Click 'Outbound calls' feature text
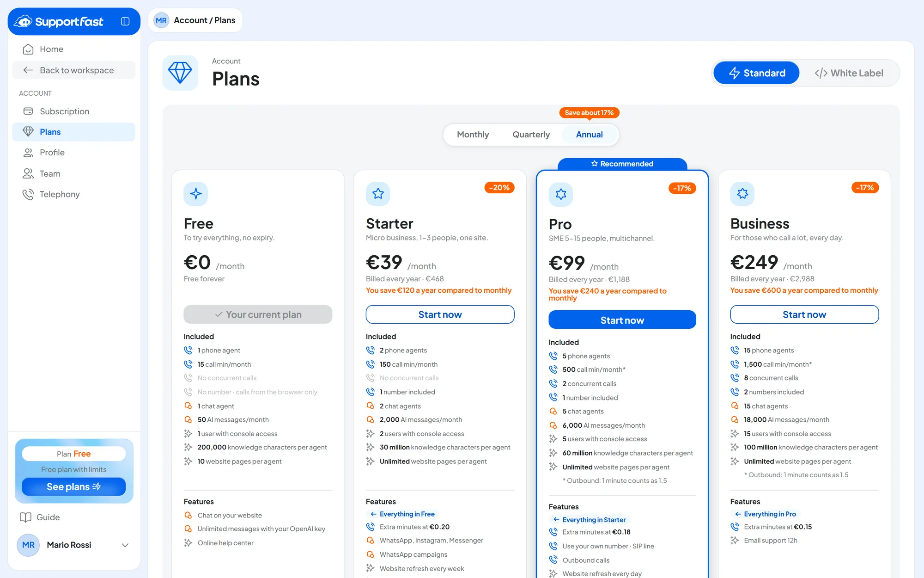This screenshot has width=924, height=578. pos(586,560)
